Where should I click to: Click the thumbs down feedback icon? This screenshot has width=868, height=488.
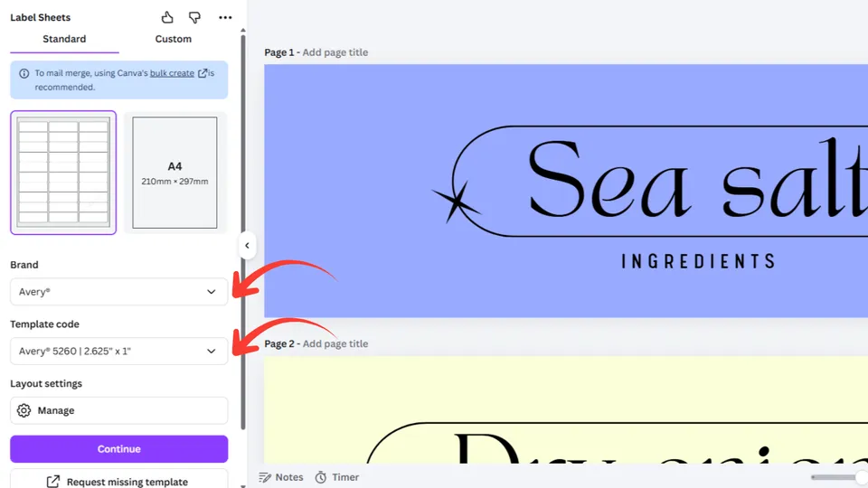[x=194, y=17]
